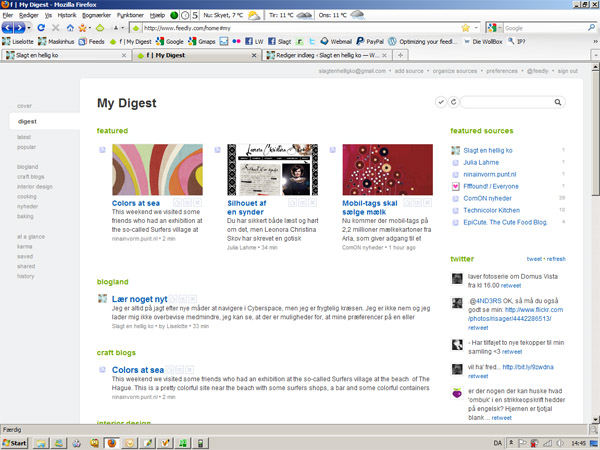This screenshot has width=600, height=450.
Task: Submit feedly search with the magnifier icon
Action: coord(558,102)
